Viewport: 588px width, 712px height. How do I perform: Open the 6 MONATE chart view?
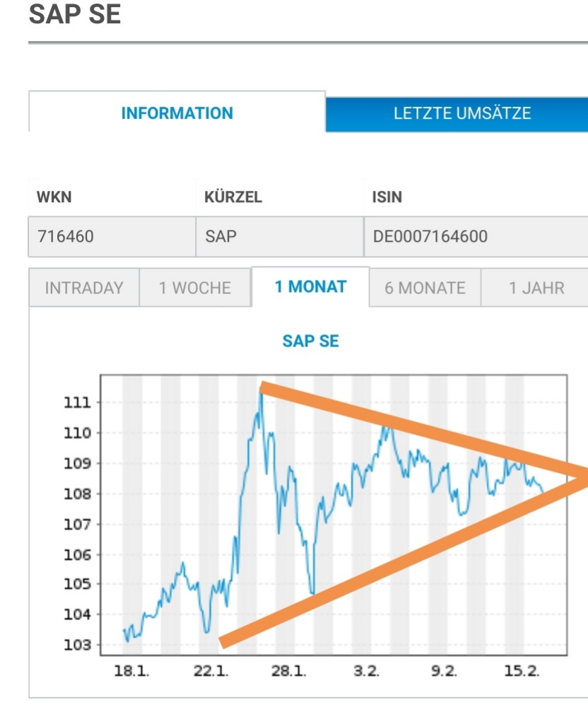(423, 288)
